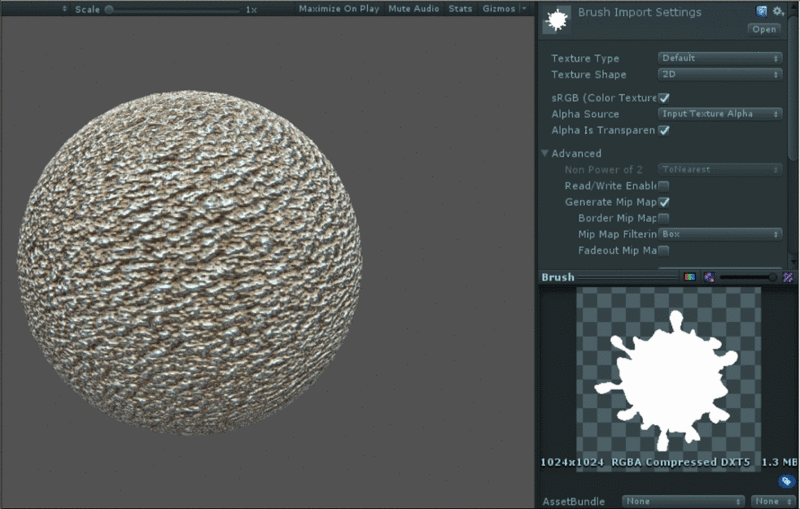Viewport: 800px width, 509px height.
Task: Uncheck Alpha Is Transparency checkbox
Action: point(663,131)
